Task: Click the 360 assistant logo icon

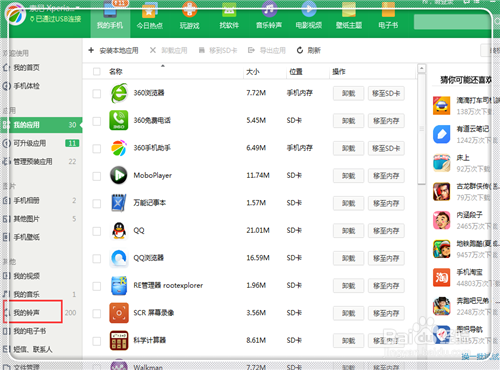Action: click(x=15, y=14)
